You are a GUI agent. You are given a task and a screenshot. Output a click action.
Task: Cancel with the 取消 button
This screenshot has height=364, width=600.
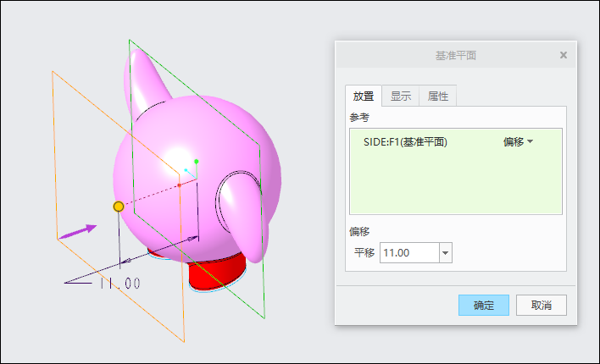point(541,305)
